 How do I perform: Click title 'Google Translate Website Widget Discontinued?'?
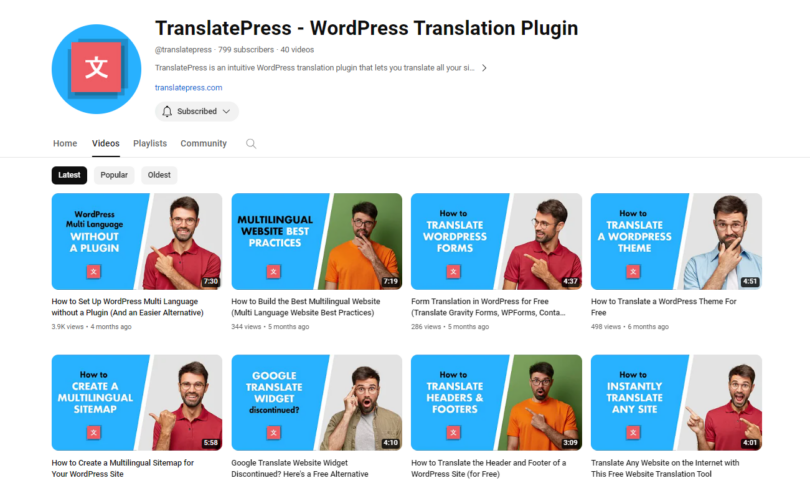300,469
